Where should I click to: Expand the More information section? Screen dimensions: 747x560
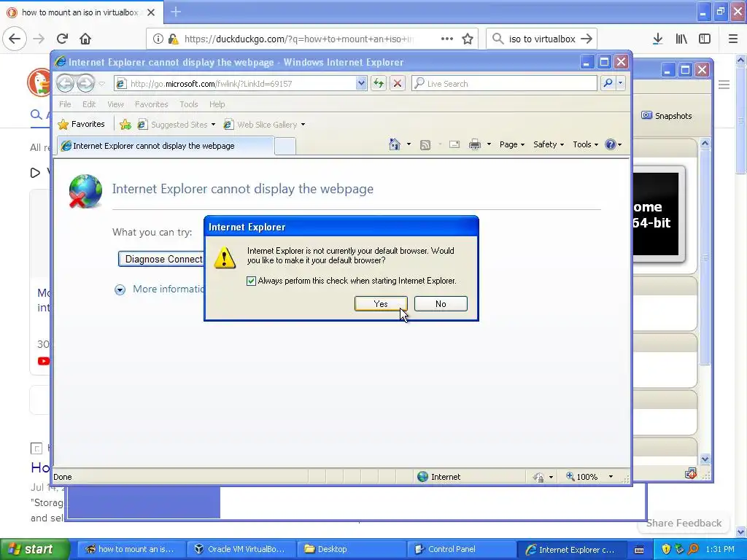point(120,289)
